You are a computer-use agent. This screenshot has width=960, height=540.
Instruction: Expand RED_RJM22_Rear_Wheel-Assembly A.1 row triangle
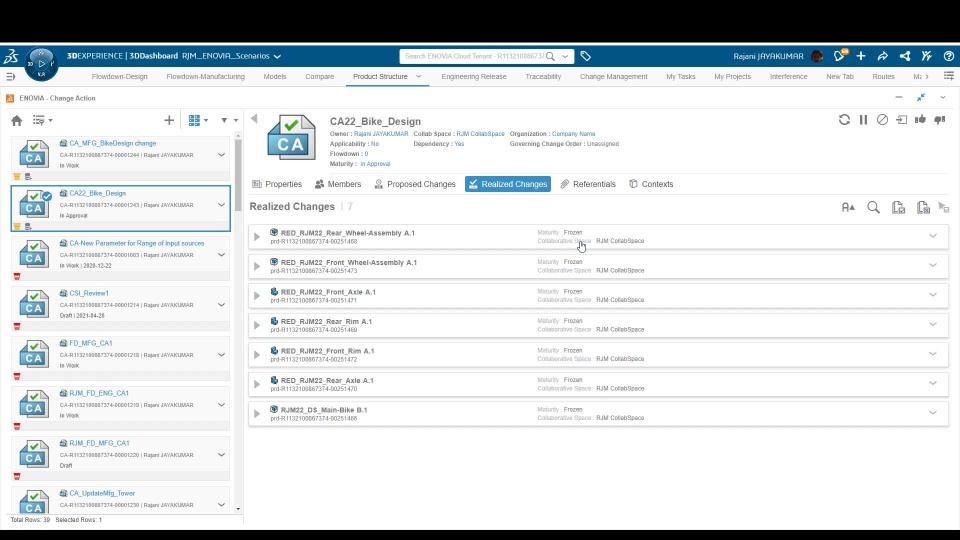[x=257, y=236]
